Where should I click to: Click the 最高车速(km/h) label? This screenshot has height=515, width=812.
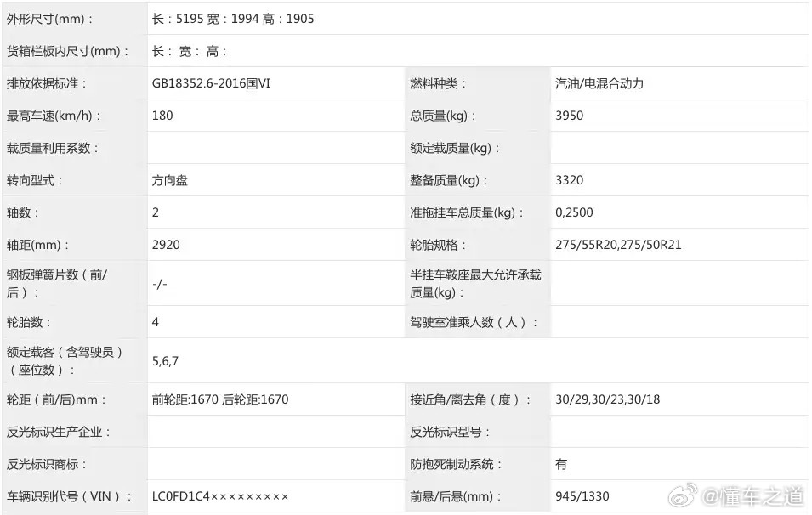(x=54, y=116)
